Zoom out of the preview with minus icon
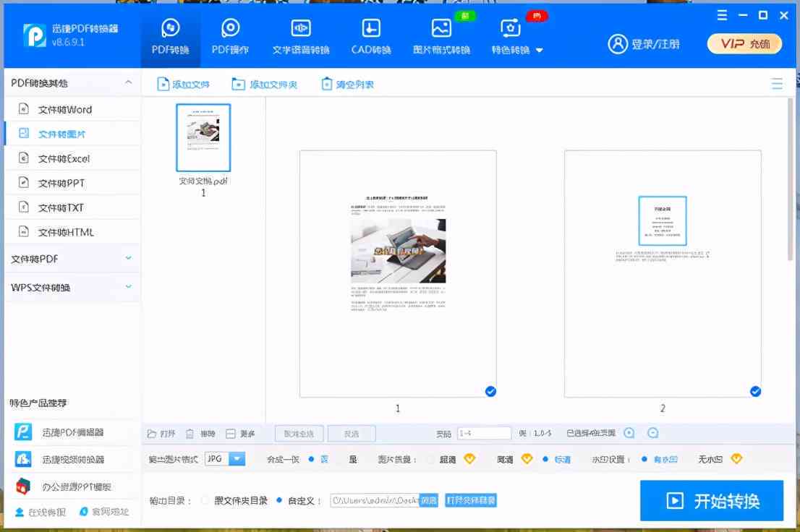Screen dimensions: 800x532 (652, 432)
